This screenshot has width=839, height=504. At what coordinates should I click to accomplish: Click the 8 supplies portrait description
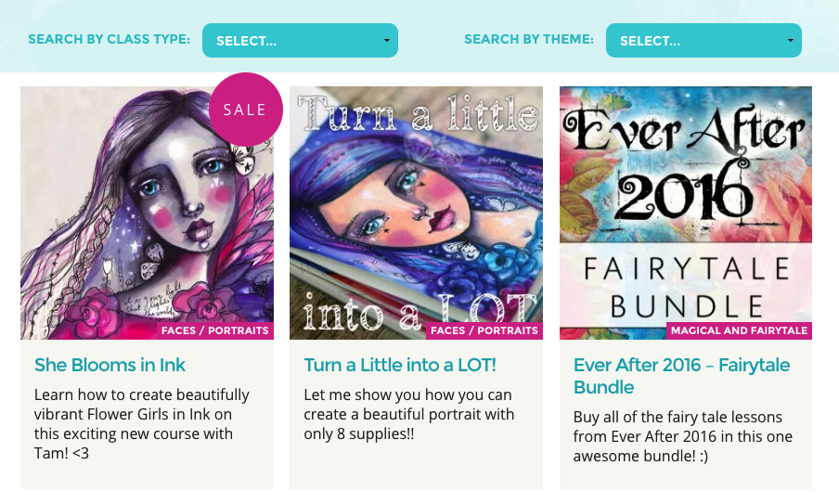(x=409, y=414)
